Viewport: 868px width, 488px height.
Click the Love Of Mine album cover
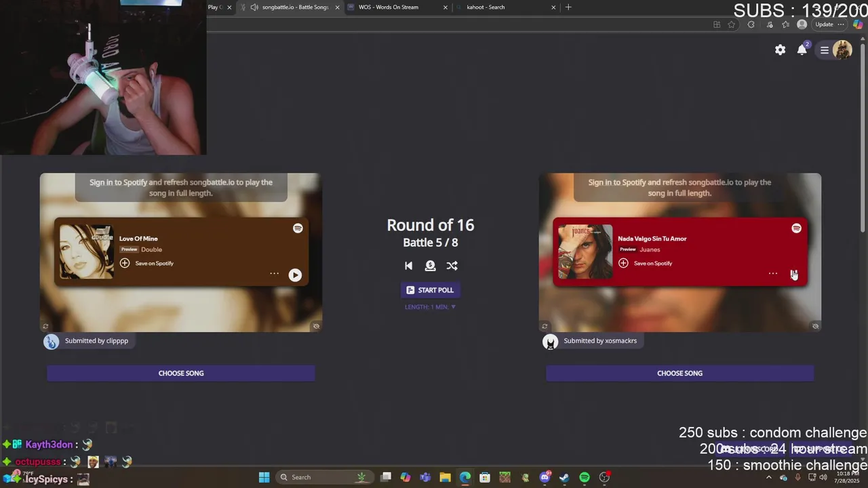(x=87, y=251)
